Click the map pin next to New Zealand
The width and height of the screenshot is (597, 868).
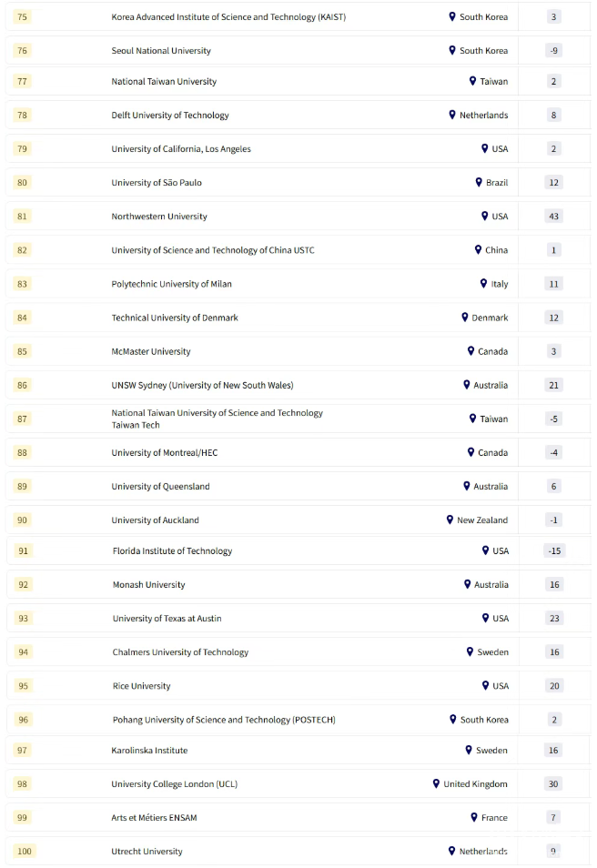(450, 520)
